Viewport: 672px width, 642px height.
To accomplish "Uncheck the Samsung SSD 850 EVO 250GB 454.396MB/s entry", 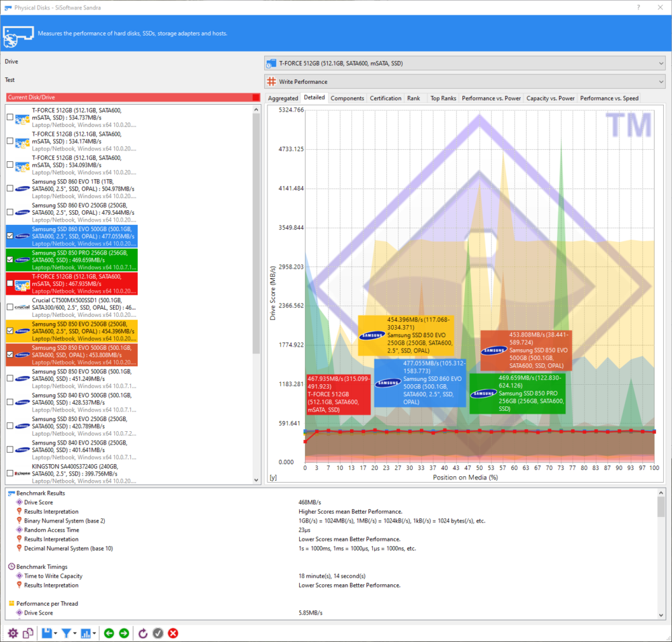I will [x=10, y=330].
